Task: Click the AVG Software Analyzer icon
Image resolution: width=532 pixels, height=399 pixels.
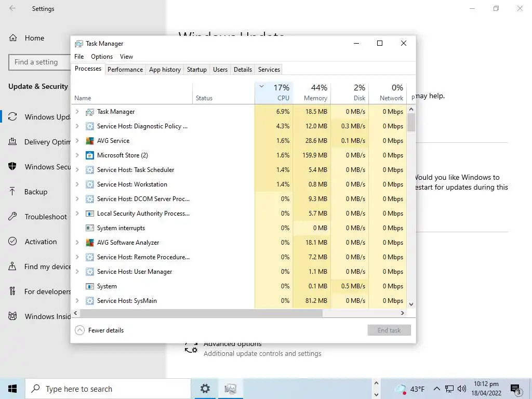Action: click(x=89, y=243)
